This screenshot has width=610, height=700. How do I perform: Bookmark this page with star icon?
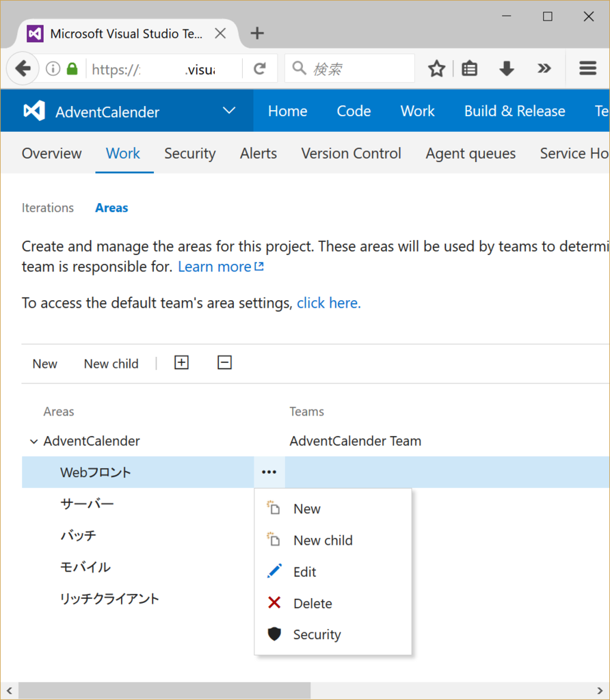coord(436,69)
